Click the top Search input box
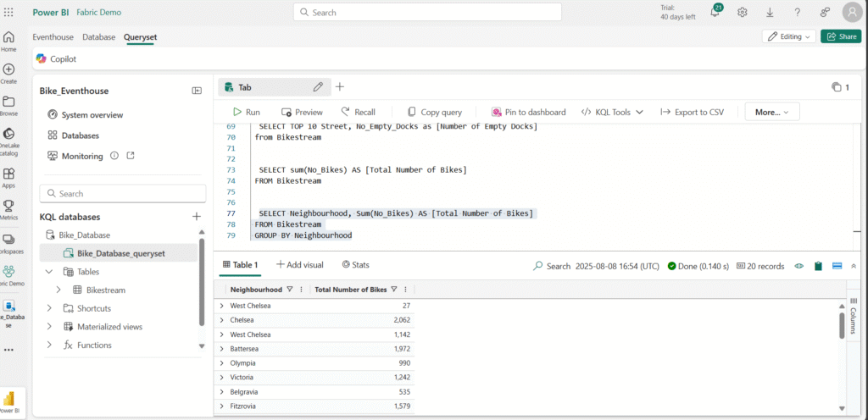This screenshot has width=868, height=420. [427, 12]
